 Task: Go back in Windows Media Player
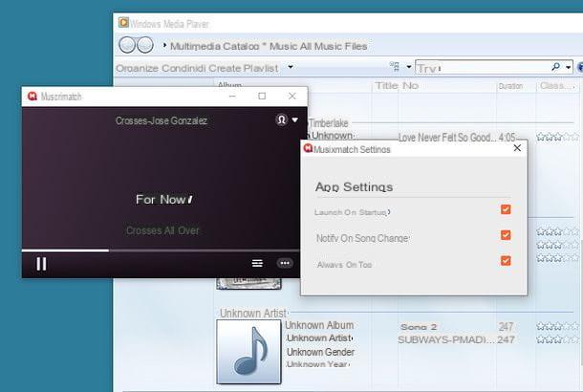(127, 45)
